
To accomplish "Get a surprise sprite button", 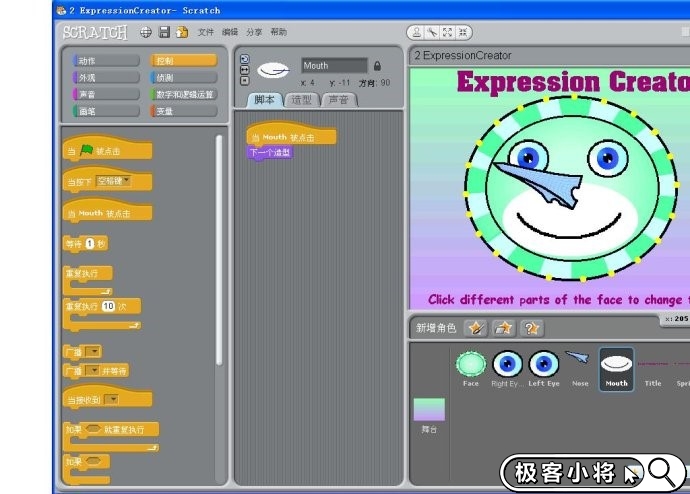I will coord(532,328).
